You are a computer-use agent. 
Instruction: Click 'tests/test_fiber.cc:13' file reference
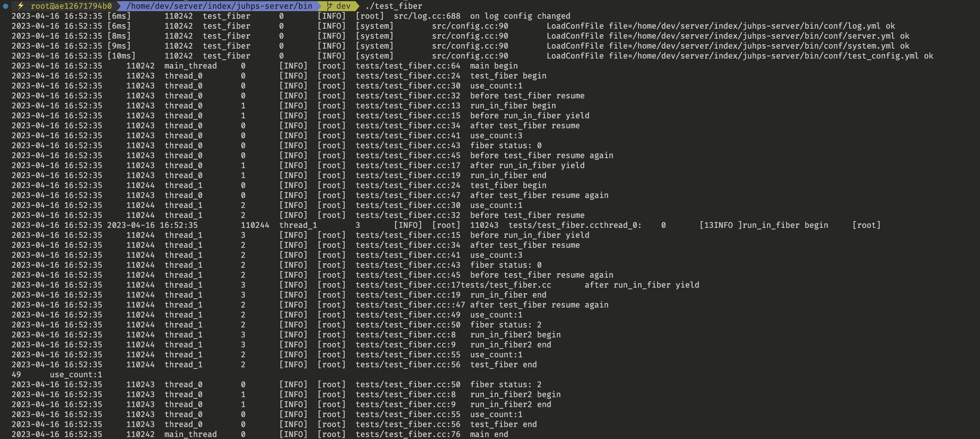[x=408, y=106]
